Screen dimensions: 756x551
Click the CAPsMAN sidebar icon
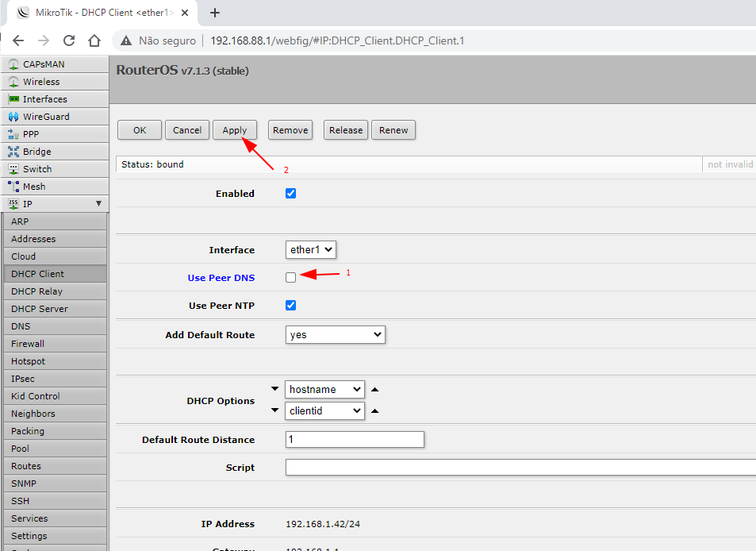click(x=13, y=64)
